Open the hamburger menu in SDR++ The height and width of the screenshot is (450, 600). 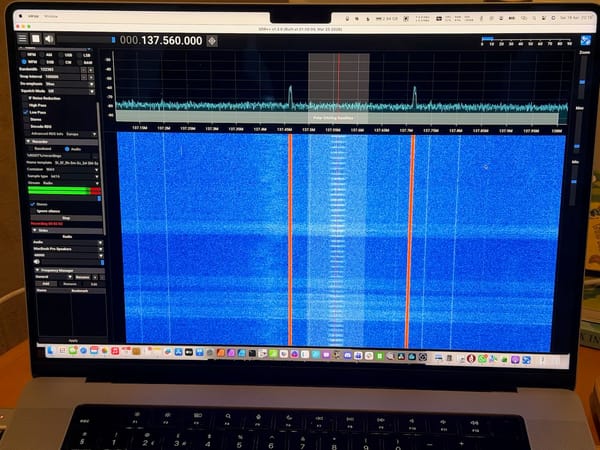coord(22,40)
